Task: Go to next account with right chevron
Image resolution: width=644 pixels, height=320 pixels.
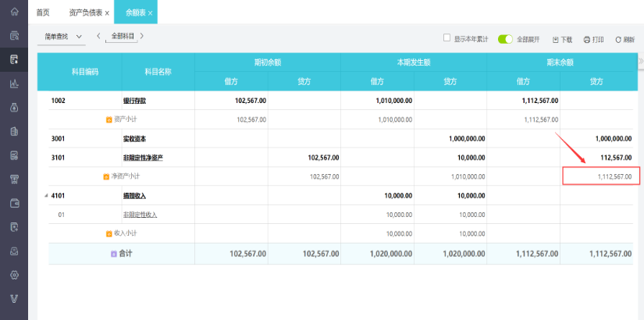Action: (142, 36)
